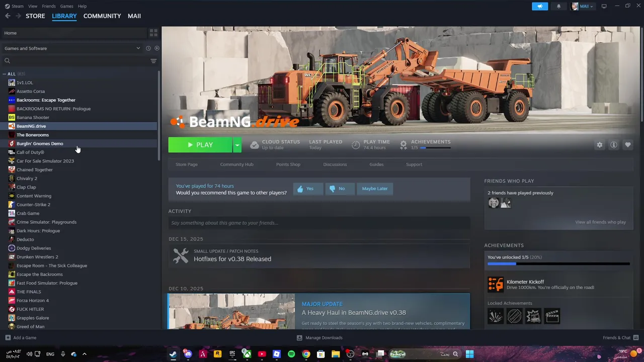Choose Maybe Later for recommendation
Image resolution: width=644 pixels, height=362 pixels.
coord(375,189)
